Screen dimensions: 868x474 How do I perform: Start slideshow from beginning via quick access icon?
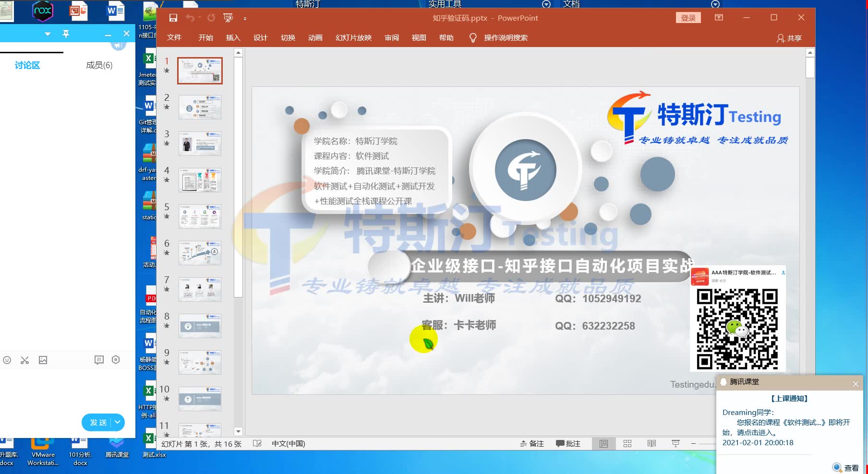click(x=228, y=18)
